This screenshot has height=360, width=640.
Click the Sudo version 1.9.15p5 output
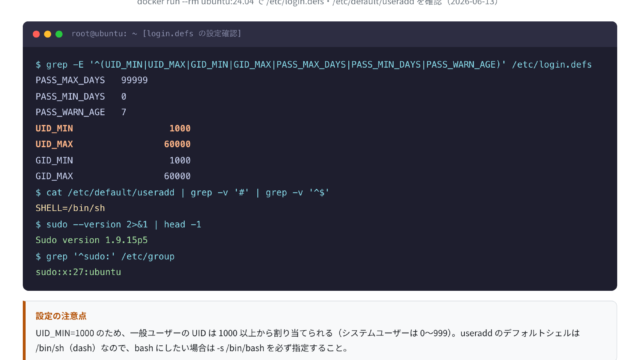click(x=91, y=240)
